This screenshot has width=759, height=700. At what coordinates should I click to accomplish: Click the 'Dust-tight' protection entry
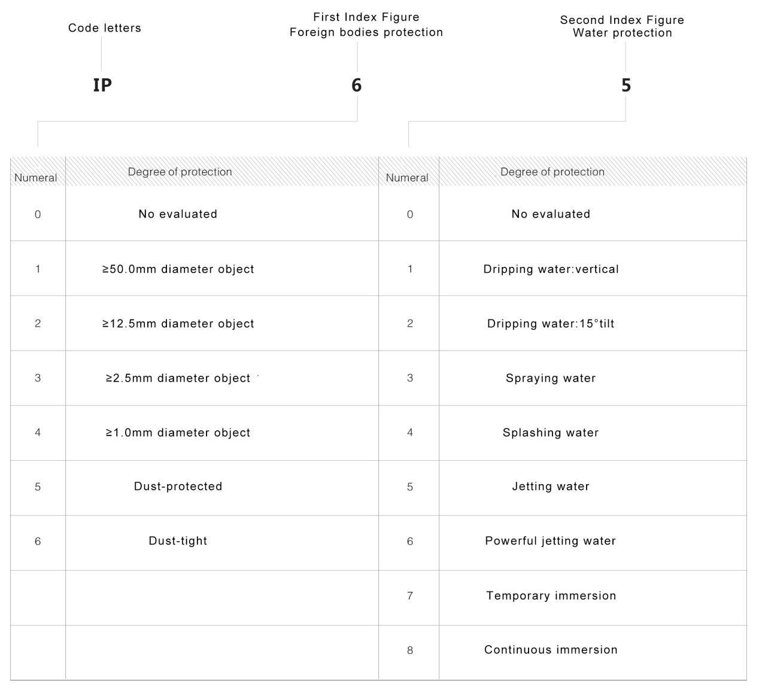(x=178, y=541)
